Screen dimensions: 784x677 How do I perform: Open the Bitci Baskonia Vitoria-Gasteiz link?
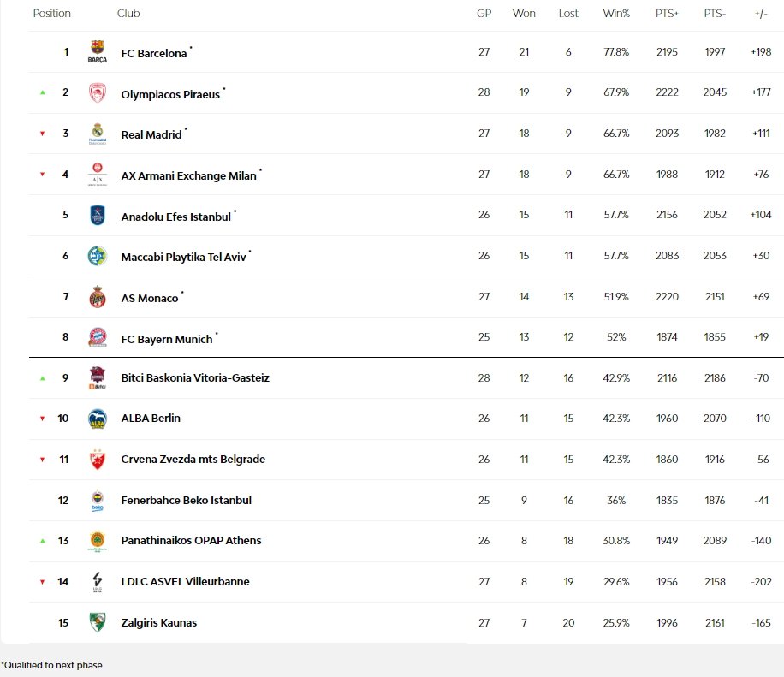tap(195, 377)
